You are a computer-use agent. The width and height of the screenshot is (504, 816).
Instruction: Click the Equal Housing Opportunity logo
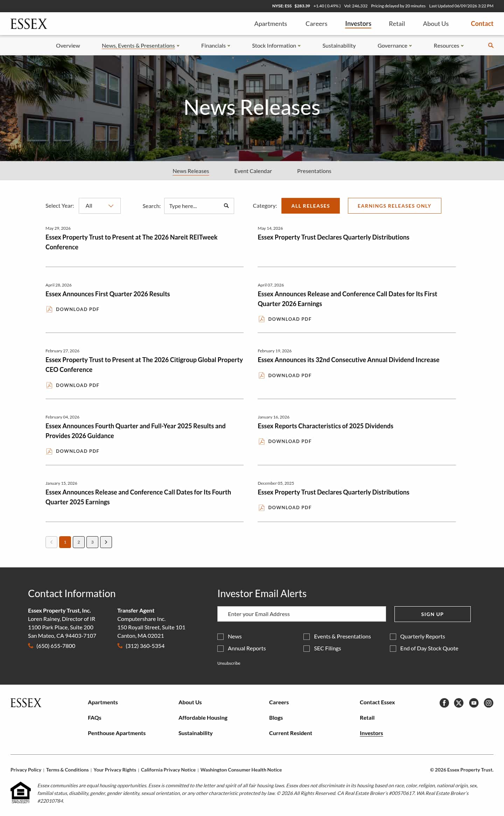[21, 793]
